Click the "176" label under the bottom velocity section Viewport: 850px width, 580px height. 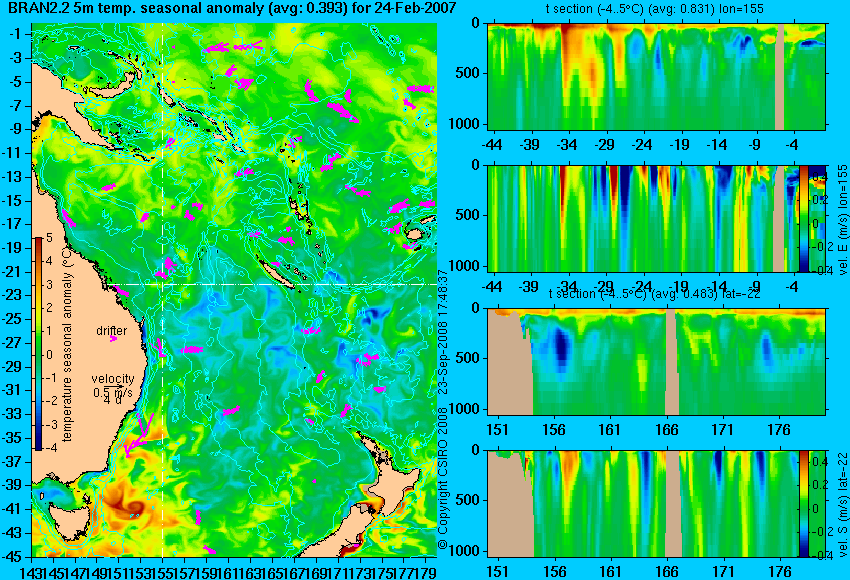779,572
